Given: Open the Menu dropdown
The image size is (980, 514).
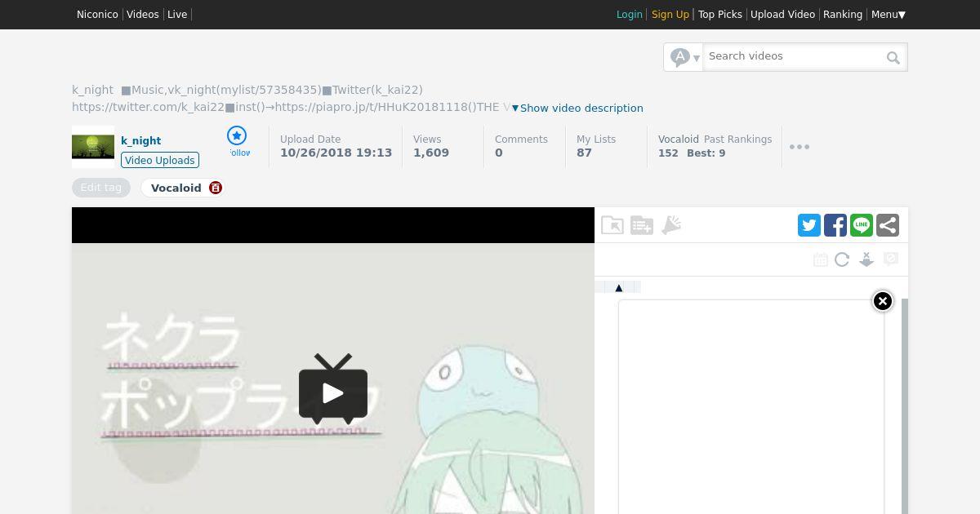Looking at the screenshot, I should click(x=889, y=15).
